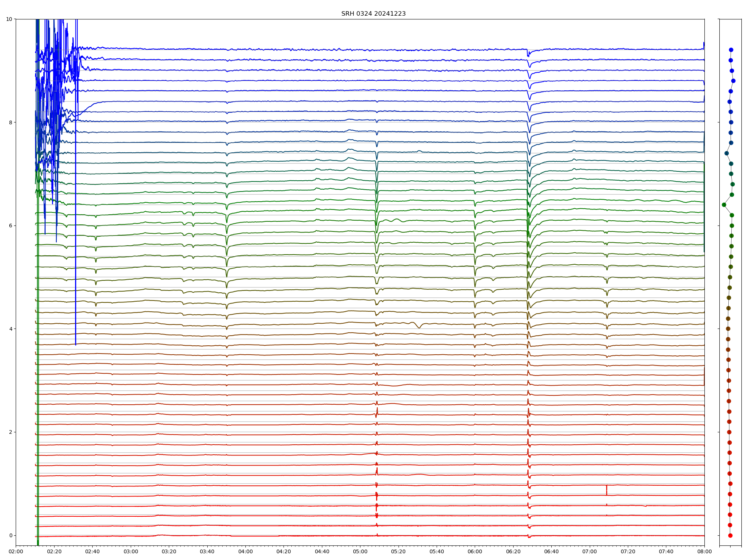747x560 pixels.
Task: Click the y-axis label 4
Action: (10, 329)
